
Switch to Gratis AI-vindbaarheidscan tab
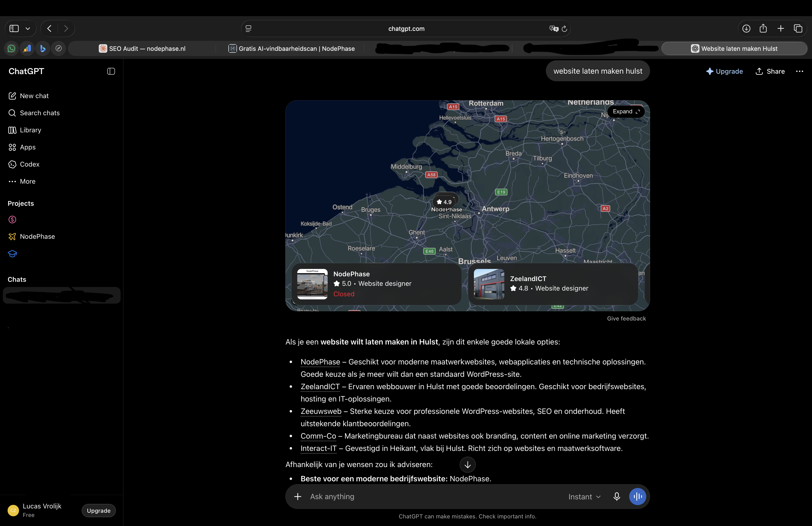291,48
